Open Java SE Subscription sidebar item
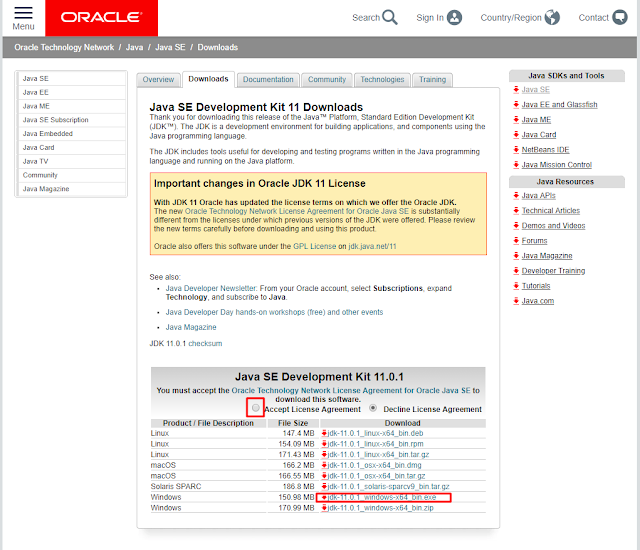This screenshot has width=640, height=550. click(x=72, y=120)
